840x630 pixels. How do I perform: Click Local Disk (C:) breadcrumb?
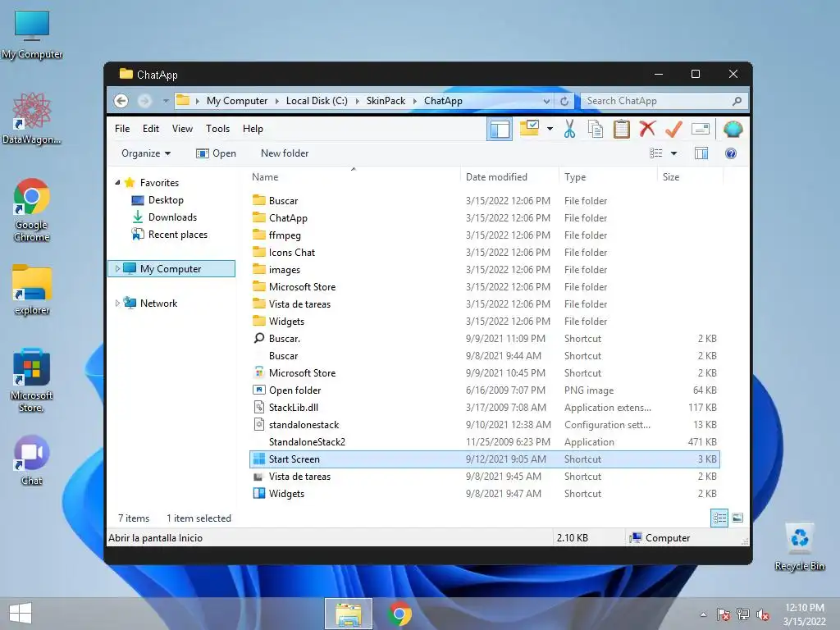pyautogui.click(x=317, y=101)
